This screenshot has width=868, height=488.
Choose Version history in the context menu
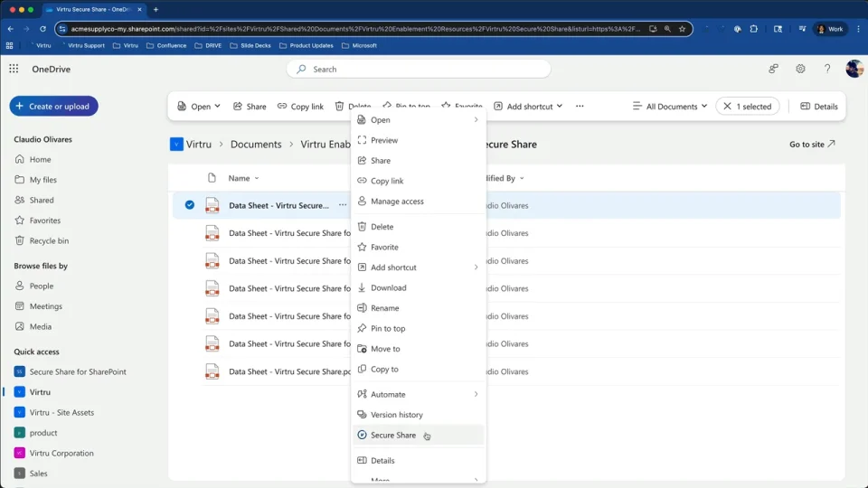coord(396,415)
